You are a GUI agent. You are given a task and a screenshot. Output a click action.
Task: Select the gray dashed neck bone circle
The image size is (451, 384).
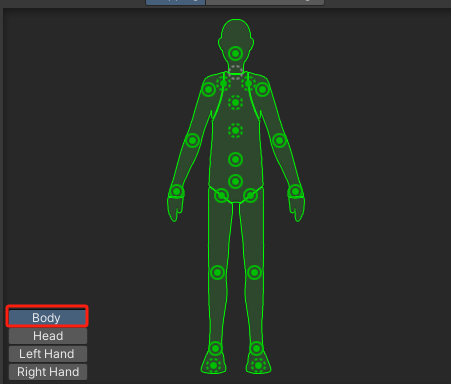pyautogui.click(x=236, y=72)
